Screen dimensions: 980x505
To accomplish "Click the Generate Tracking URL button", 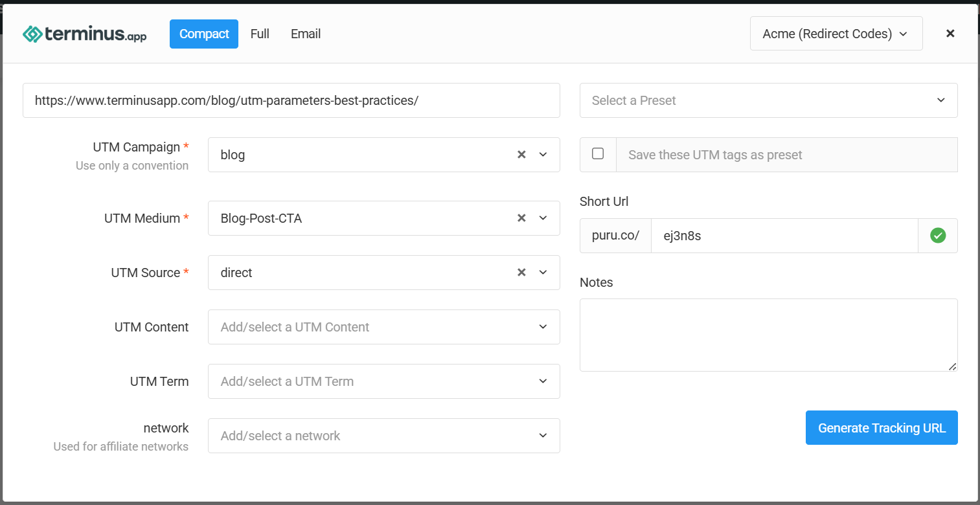I will click(882, 428).
